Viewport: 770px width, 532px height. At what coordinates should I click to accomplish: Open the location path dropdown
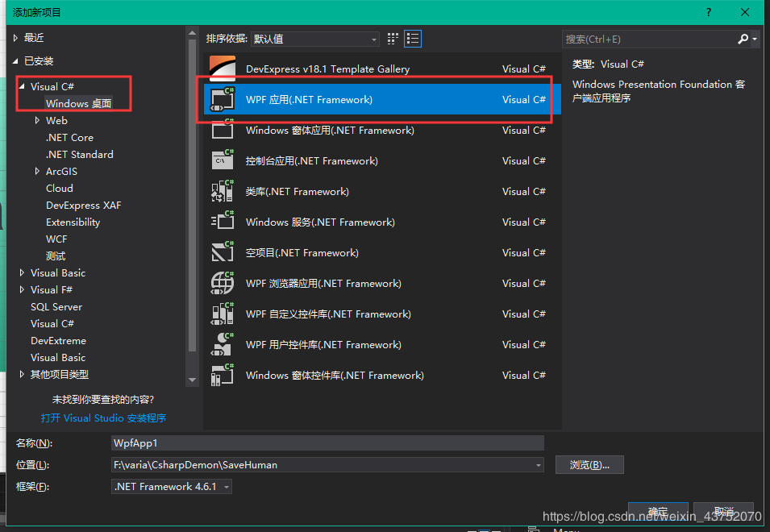point(539,465)
